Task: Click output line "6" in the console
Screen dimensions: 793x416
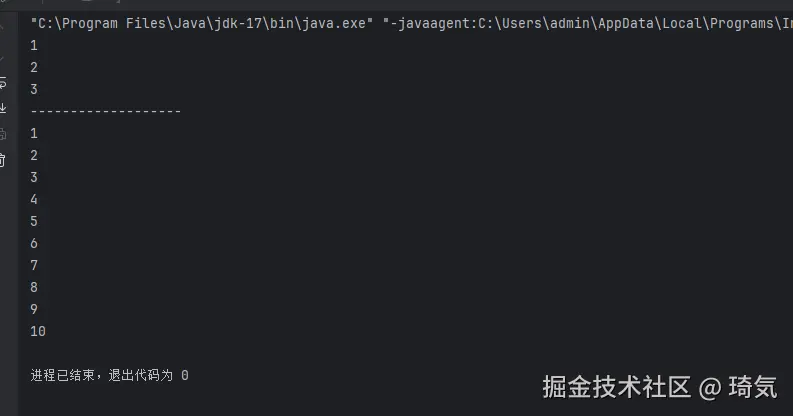Action: tap(34, 243)
